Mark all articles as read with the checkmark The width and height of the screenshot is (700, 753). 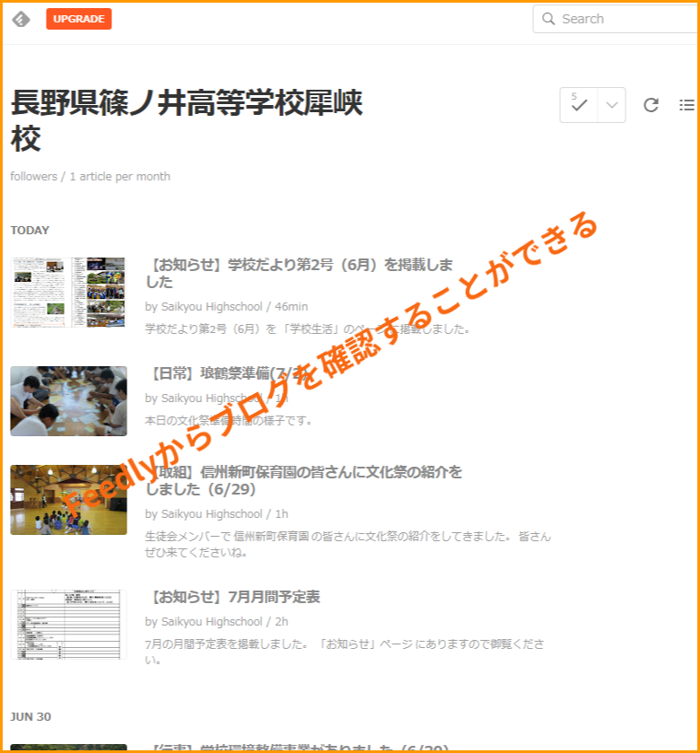pyautogui.click(x=579, y=105)
